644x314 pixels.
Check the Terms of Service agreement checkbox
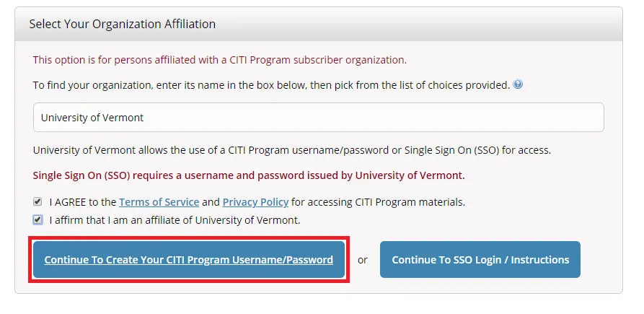(x=38, y=202)
